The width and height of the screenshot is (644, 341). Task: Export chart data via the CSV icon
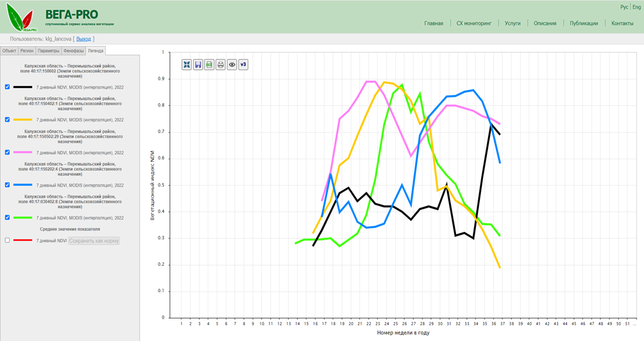(x=210, y=65)
